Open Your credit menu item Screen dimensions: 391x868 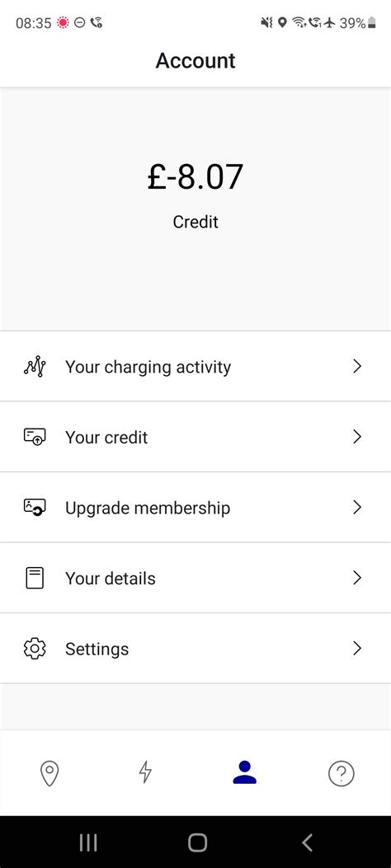pos(195,437)
